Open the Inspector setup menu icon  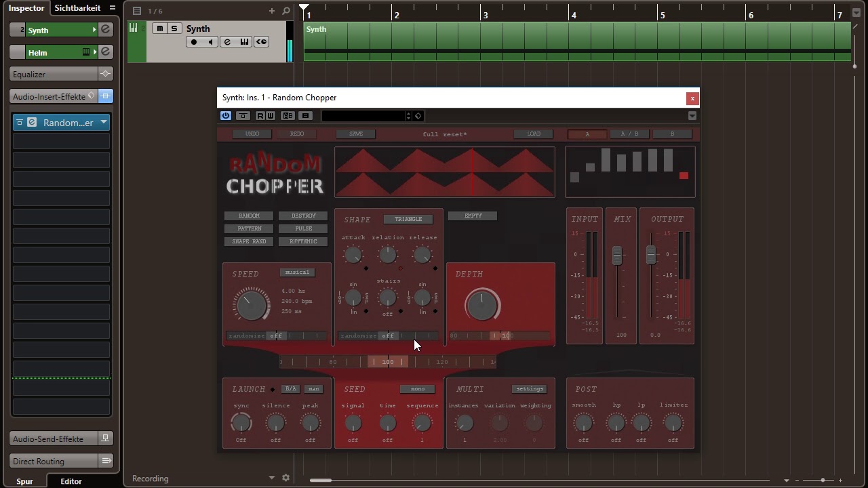[112, 8]
